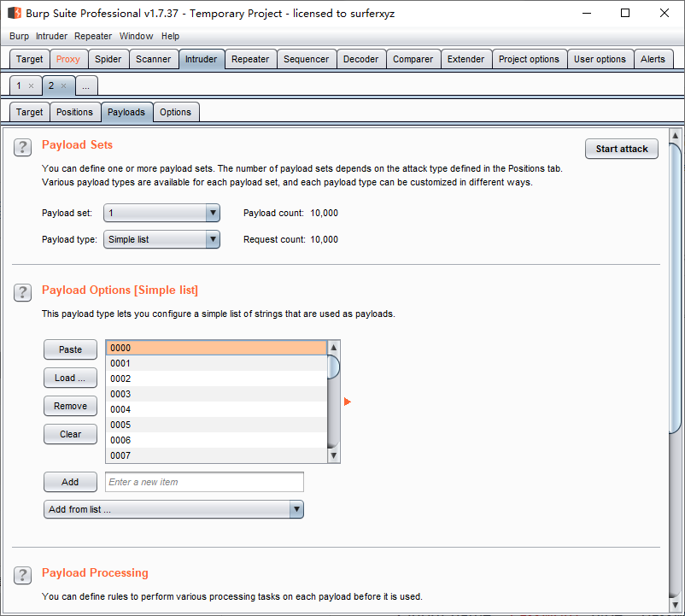
Task: Click the Clear button for the payload list
Action: pos(70,434)
